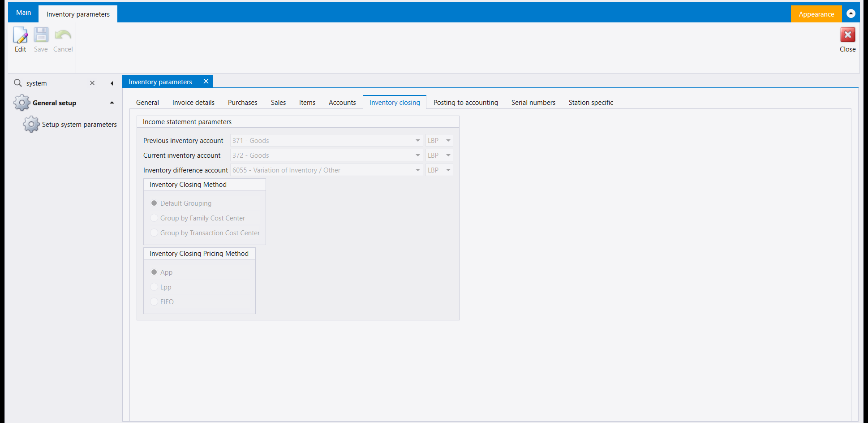Viewport: 868px width, 423px height.
Task: Open currency dropdown for Current inventory account
Action: [x=448, y=155]
